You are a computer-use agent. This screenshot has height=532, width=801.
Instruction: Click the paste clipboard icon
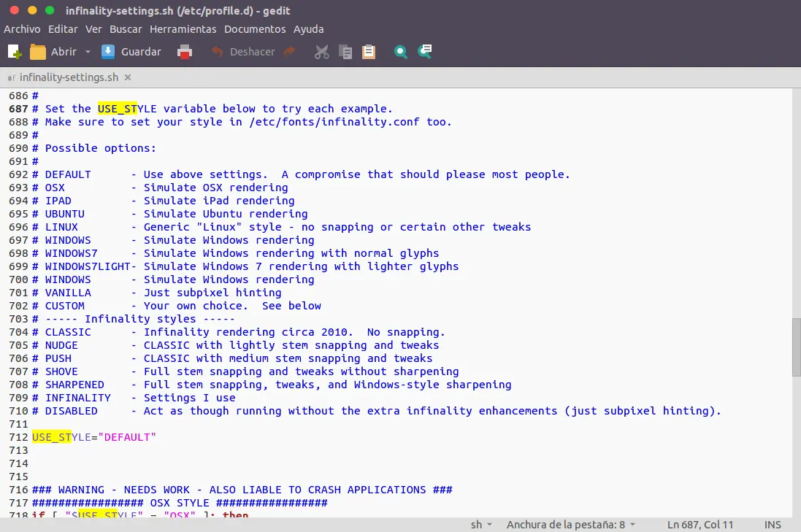tap(368, 52)
